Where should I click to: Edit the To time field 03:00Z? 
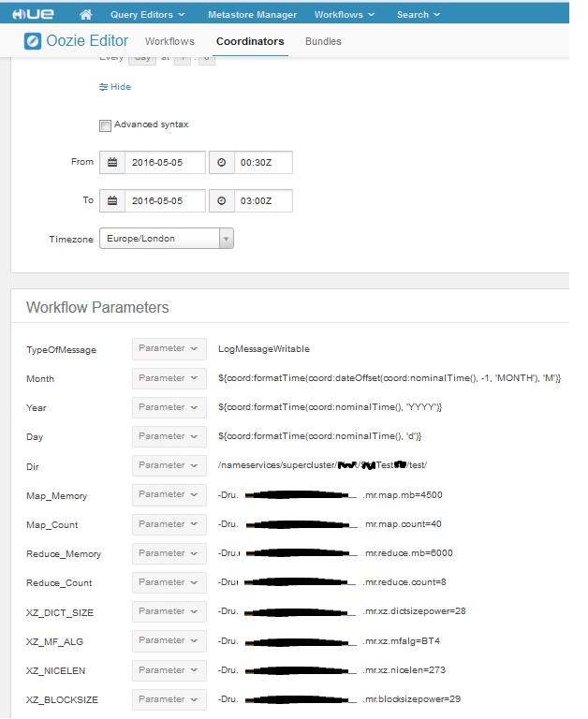pyautogui.click(x=263, y=201)
